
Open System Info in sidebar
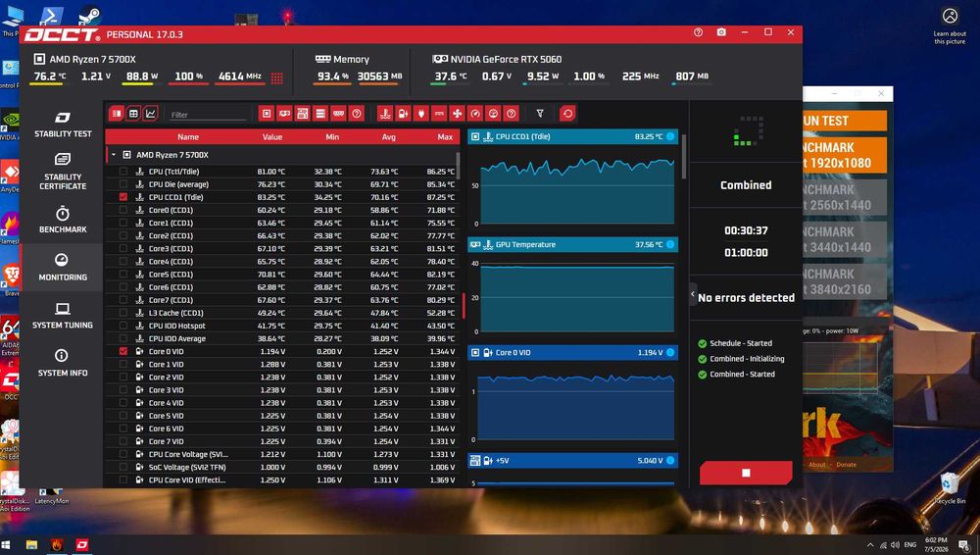point(63,363)
